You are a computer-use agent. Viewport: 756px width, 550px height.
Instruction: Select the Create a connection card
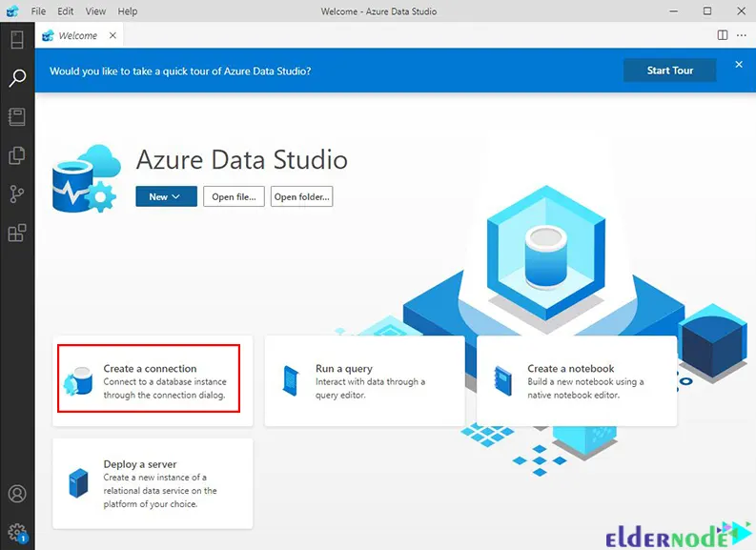coord(148,379)
